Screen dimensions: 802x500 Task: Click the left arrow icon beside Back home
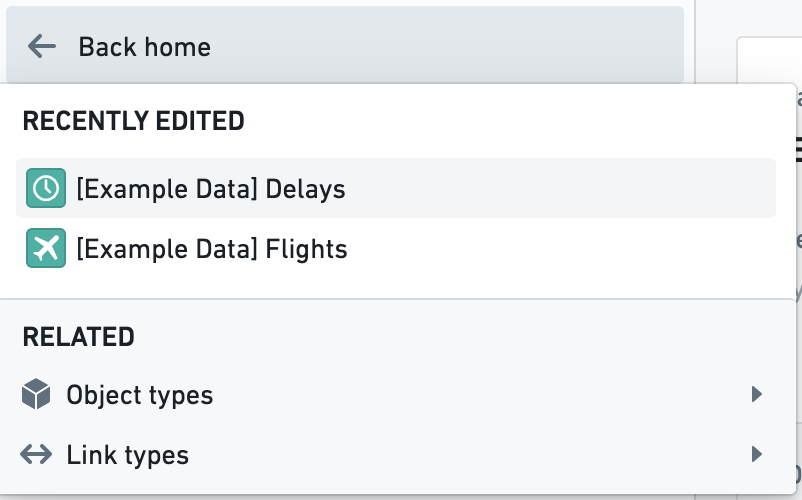[41, 47]
